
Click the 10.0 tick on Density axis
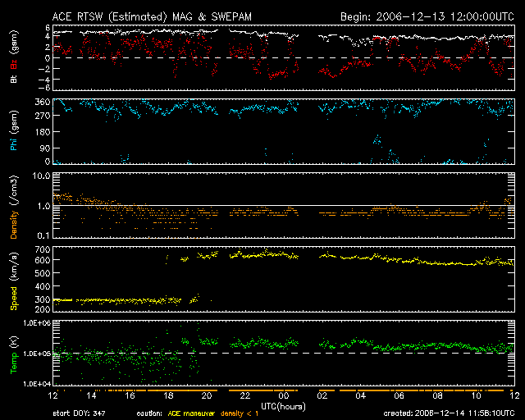click(40, 176)
